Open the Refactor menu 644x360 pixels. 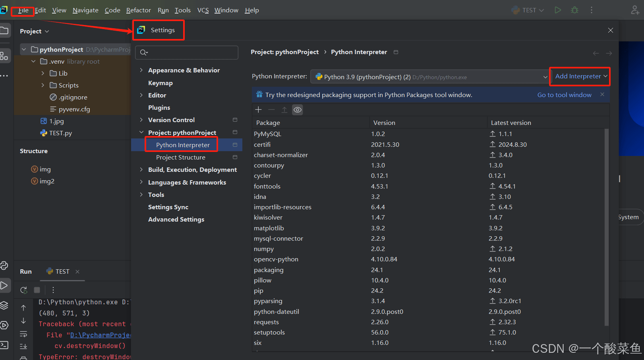138,10
